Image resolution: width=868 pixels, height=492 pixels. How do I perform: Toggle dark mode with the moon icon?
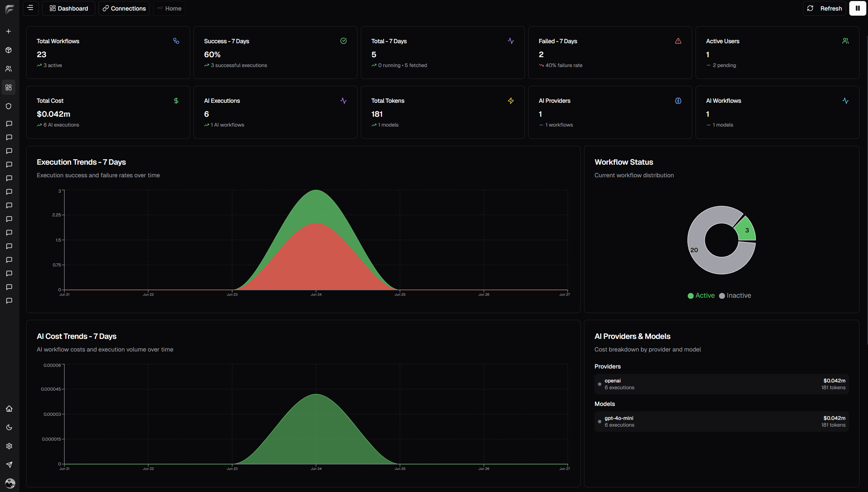click(x=9, y=427)
